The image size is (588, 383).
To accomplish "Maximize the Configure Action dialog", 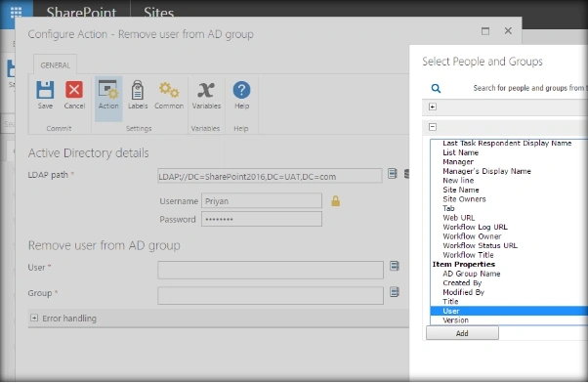I will (485, 31).
